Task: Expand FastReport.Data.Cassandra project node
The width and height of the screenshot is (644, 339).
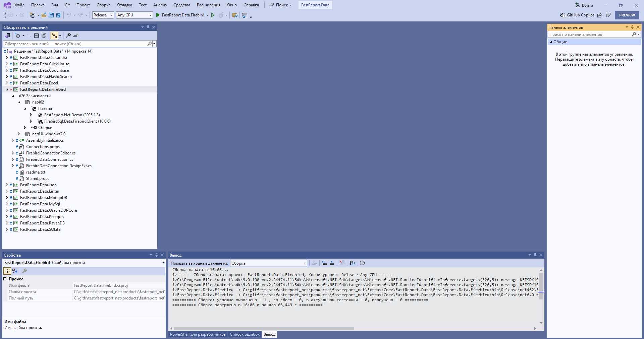Action: [7, 58]
